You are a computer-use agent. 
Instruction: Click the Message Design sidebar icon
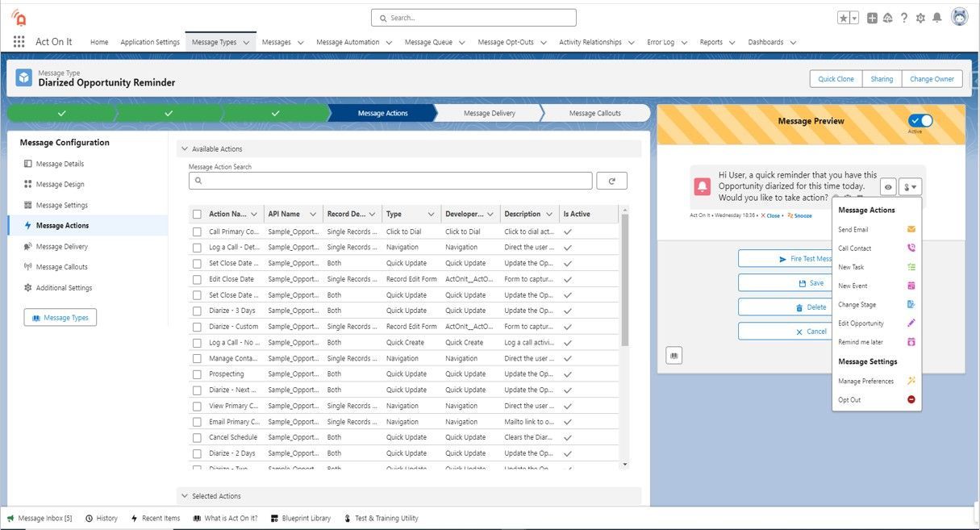tap(28, 185)
